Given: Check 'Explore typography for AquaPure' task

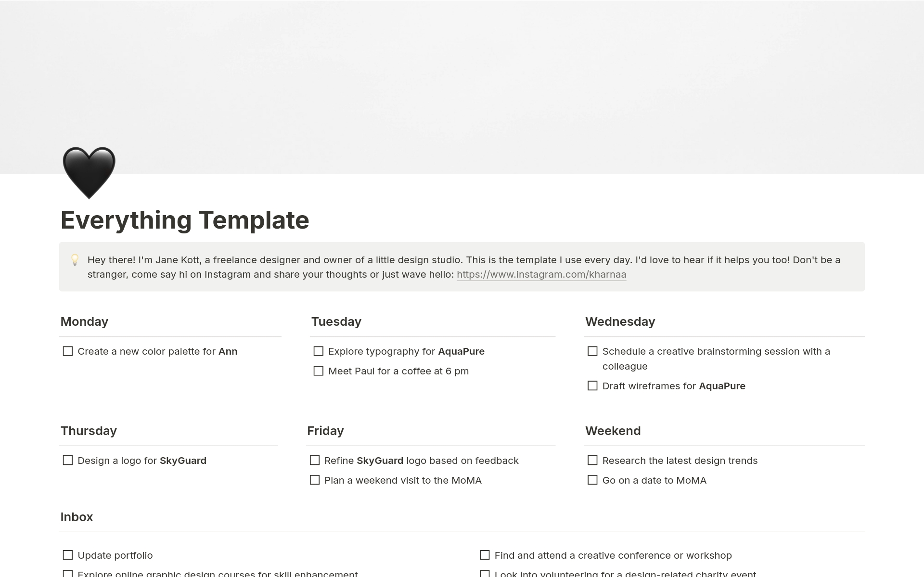Looking at the screenshot, I should point(319,351).
